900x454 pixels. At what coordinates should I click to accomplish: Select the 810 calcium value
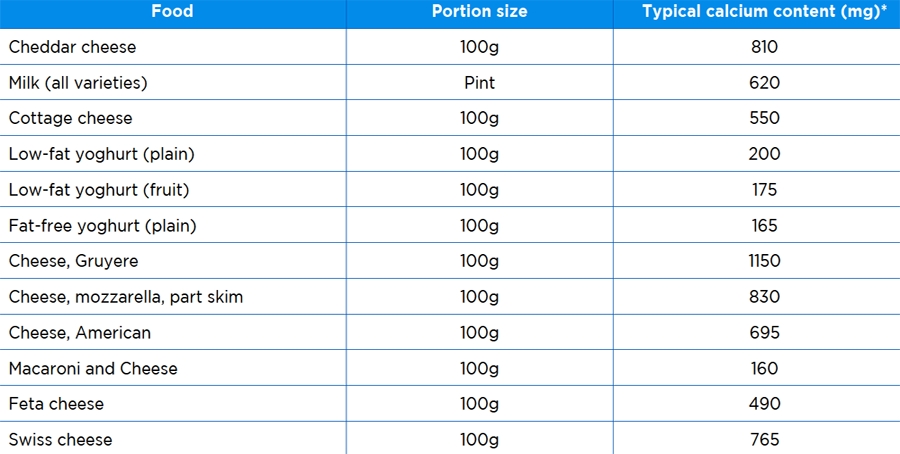click(764, 47)
